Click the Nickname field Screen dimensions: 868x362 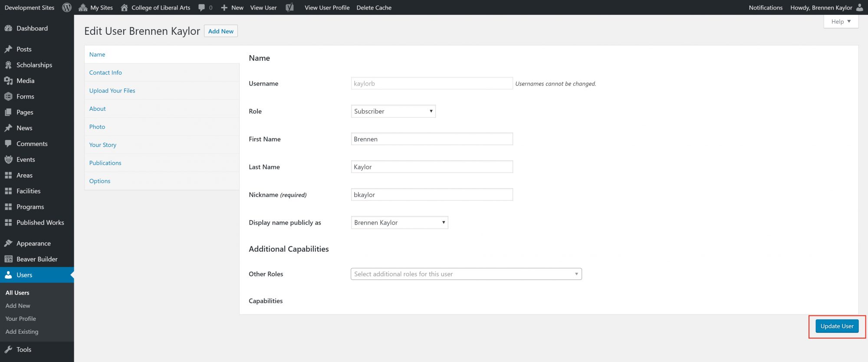point(432,195)
